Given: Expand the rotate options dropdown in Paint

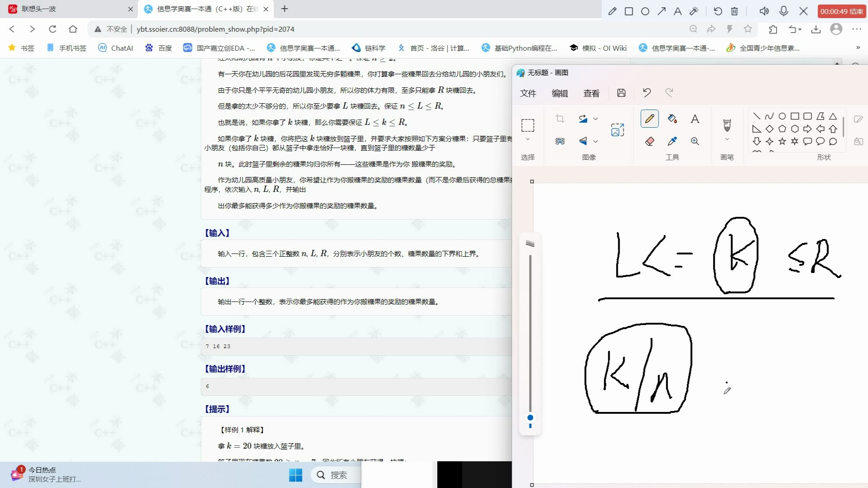Looking at the screenshot, I should [596, 119].
